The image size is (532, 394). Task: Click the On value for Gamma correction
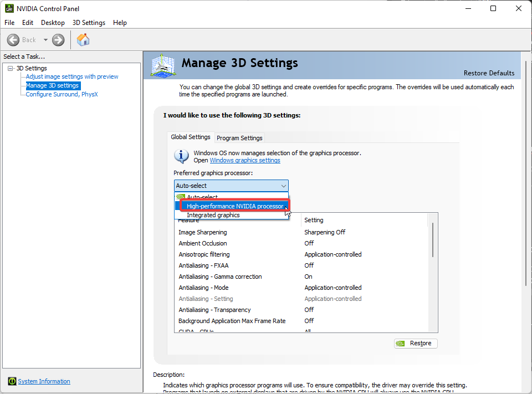308,277
